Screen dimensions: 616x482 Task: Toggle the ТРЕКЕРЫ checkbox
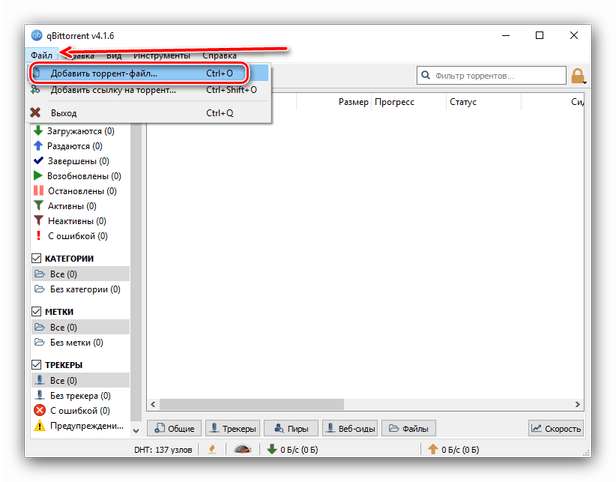[37, 365]
